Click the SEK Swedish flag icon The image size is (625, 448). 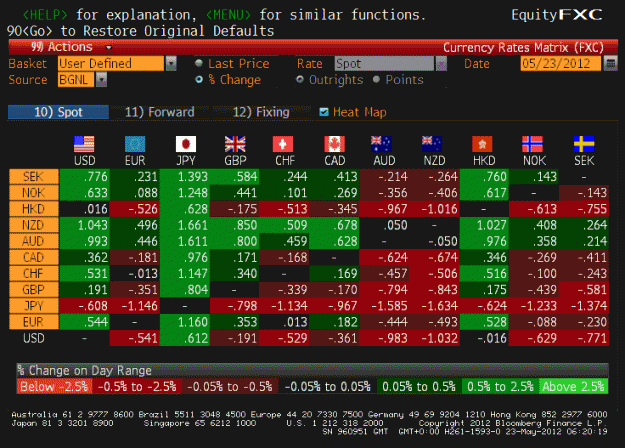tap(584, 144)
